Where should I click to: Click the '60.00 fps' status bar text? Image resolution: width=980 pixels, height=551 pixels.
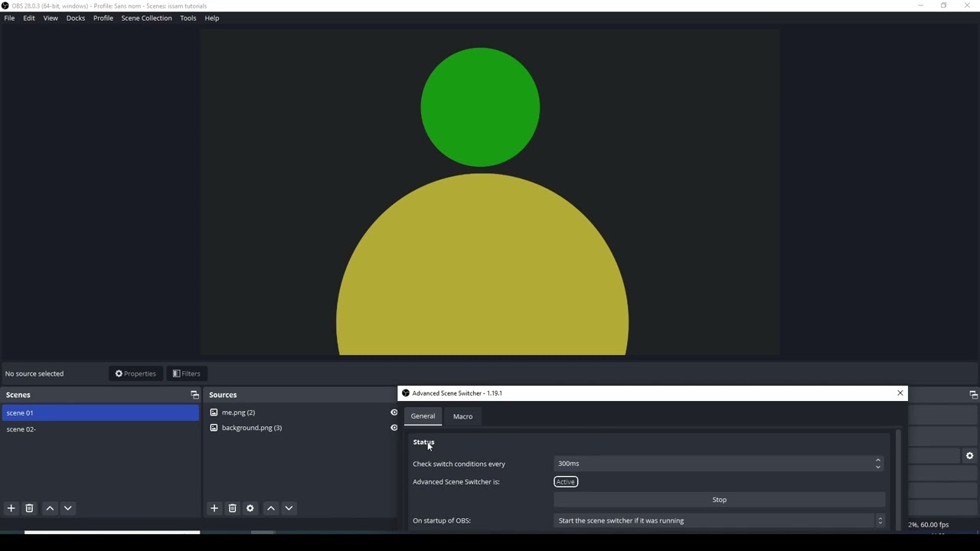coord(934,525)
